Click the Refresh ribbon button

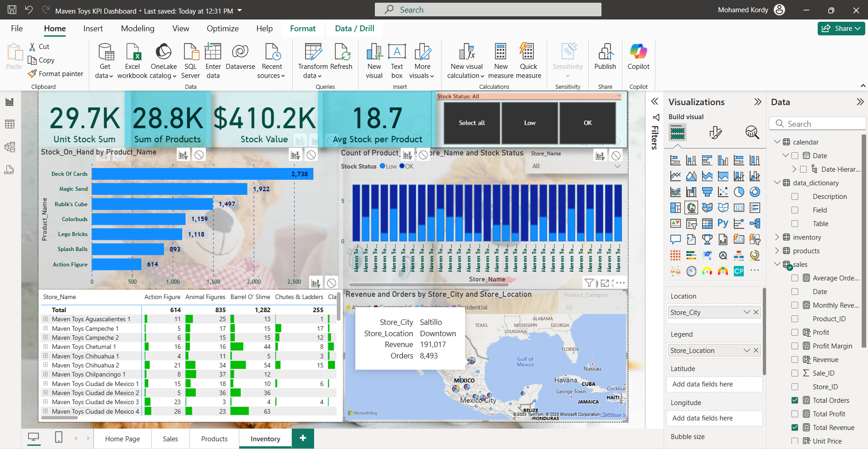coord(341,57)
